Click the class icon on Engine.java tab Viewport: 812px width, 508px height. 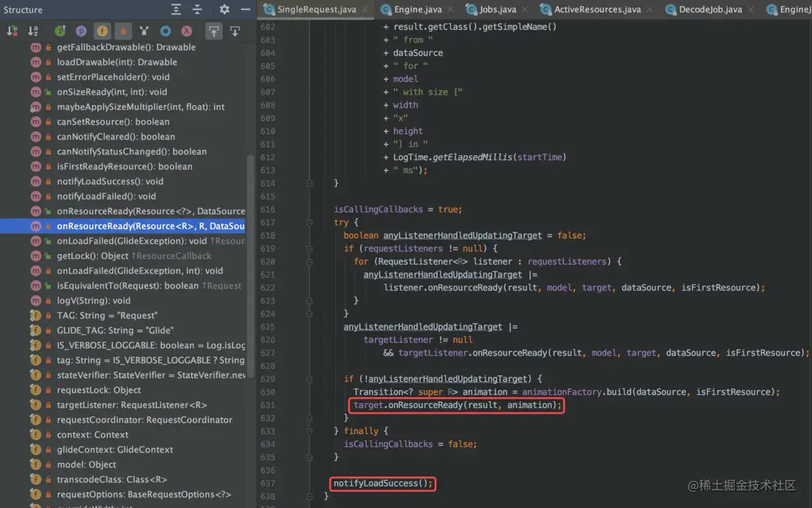[386, 9]
